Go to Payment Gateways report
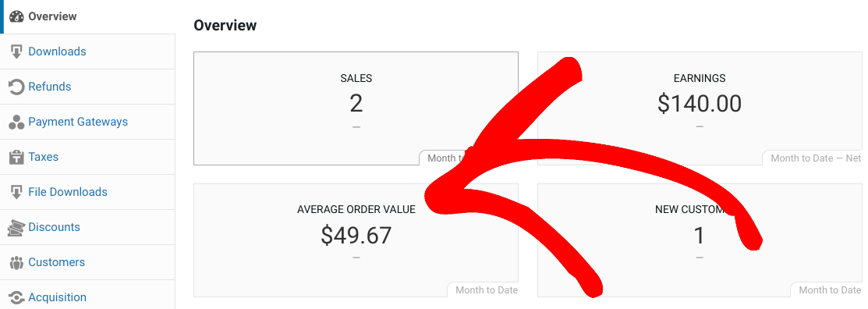Screen dimensions: 868x309 (87, 122)
